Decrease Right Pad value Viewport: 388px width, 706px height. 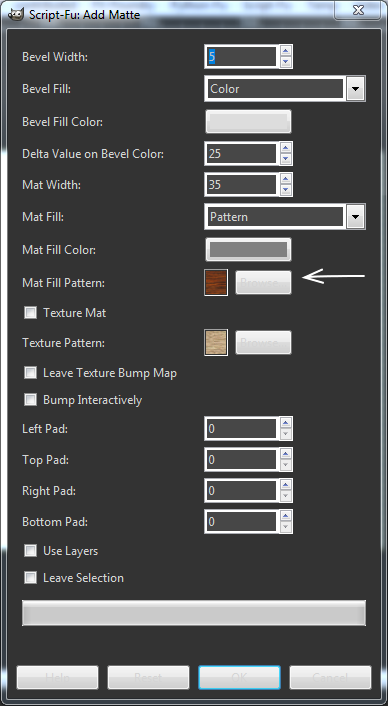coord(286,496)
